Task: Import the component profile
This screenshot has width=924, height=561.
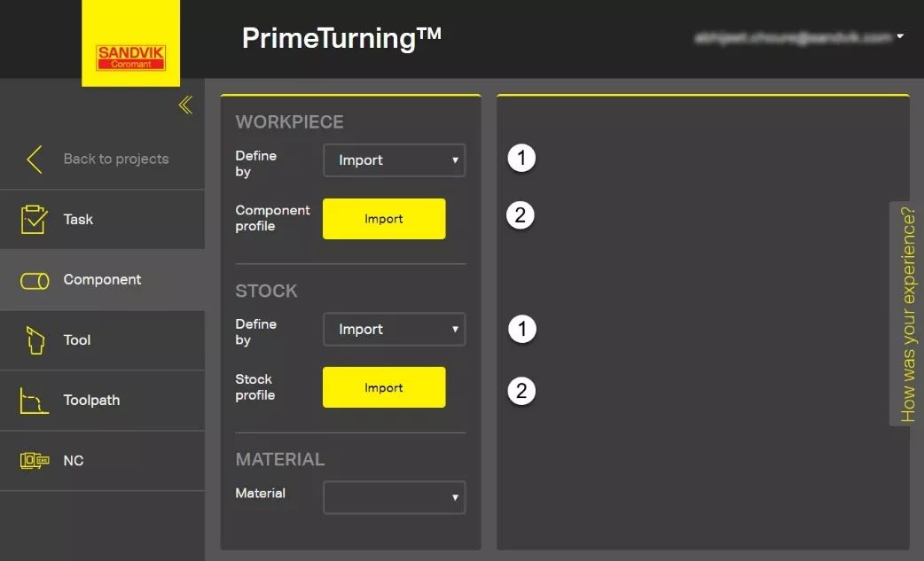Action: point(384,219)
